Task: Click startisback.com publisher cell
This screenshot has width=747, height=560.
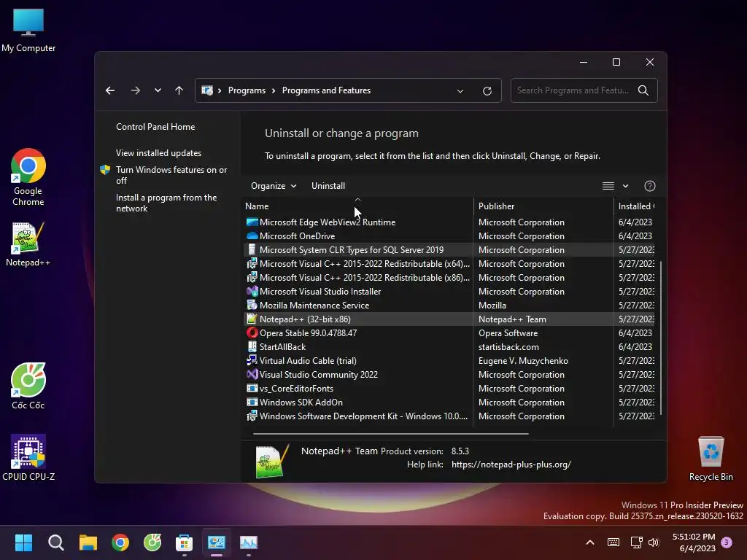Action: tap(508, 347)
